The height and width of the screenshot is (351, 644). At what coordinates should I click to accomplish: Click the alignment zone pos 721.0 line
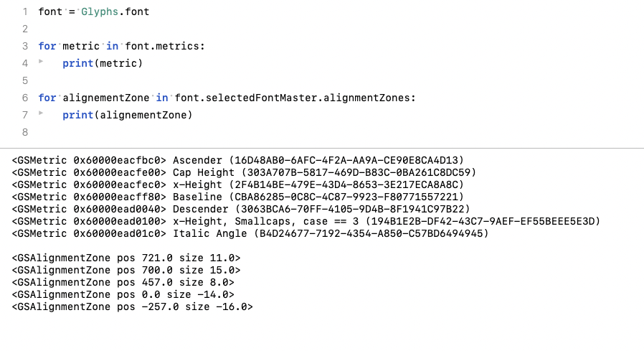coord(126,257)
